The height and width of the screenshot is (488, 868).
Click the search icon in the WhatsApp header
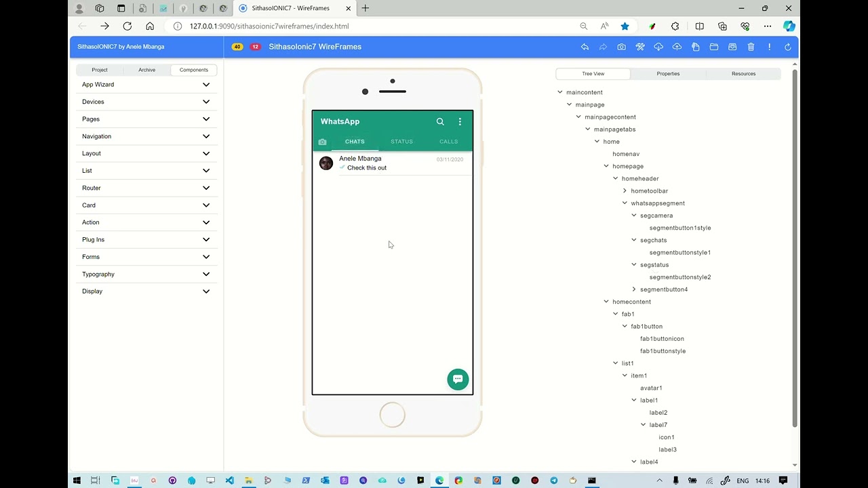pos(440,121)
